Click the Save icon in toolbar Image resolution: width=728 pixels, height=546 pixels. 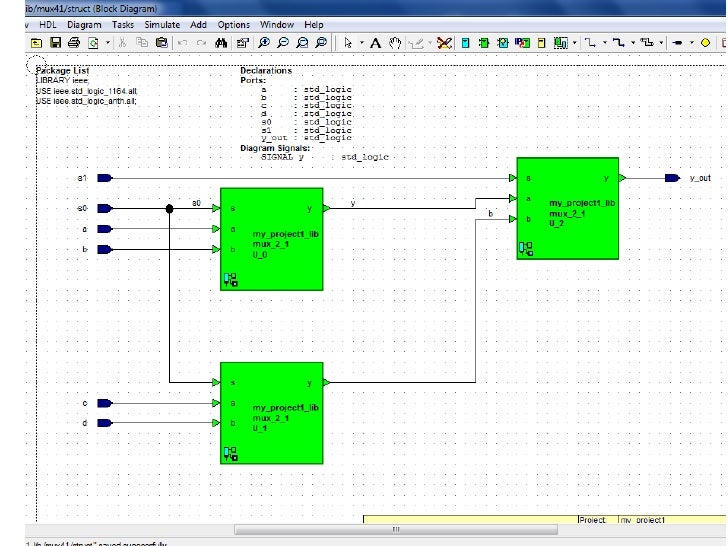pyautogui.click(x=56, y=43)
